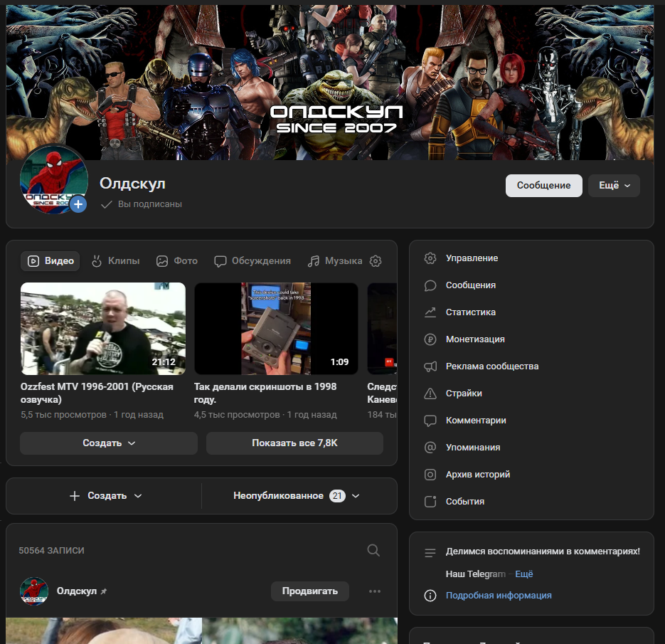
Task: Click the Упоминания at-sign icon
Action: [x=430, y=448]
